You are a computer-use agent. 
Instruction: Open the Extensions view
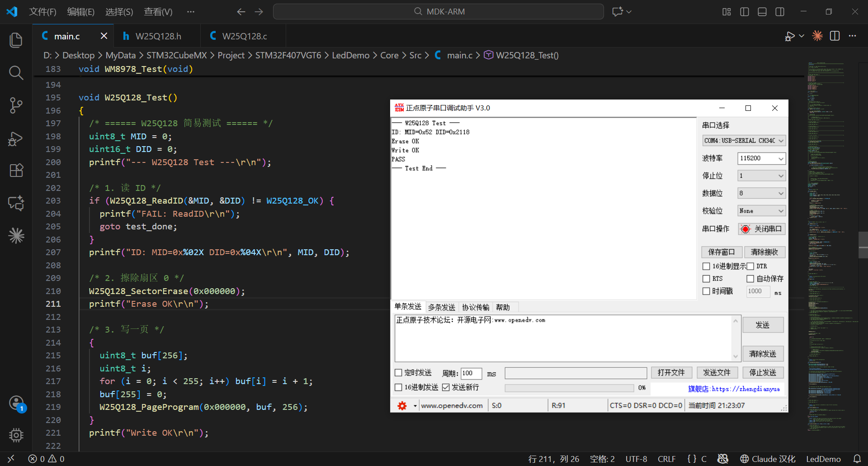tap(16, 171)
